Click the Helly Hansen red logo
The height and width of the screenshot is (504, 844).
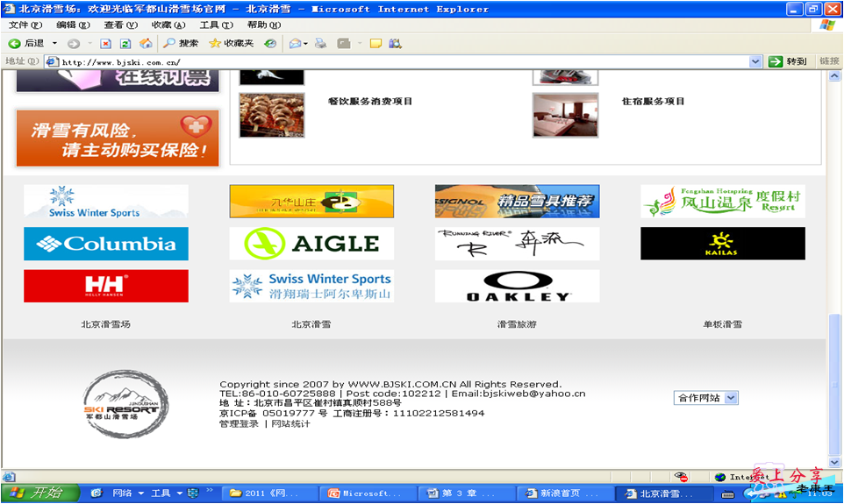(106, 286)
